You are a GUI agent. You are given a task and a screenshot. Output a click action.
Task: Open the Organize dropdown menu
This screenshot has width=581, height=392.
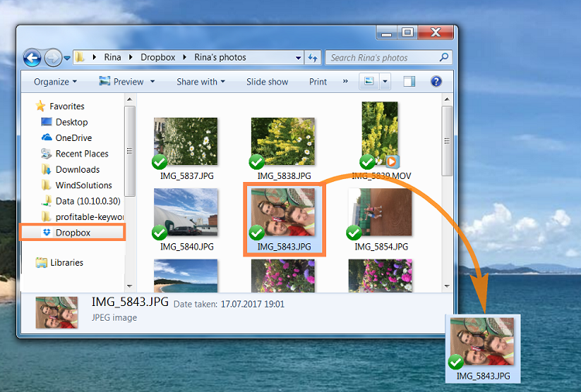click(x=55, y=81)
